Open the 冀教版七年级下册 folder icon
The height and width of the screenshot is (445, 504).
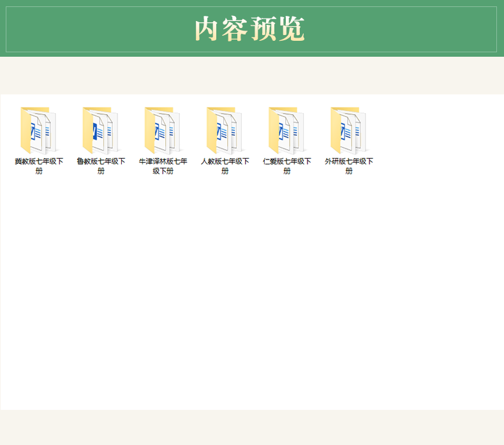38,131
